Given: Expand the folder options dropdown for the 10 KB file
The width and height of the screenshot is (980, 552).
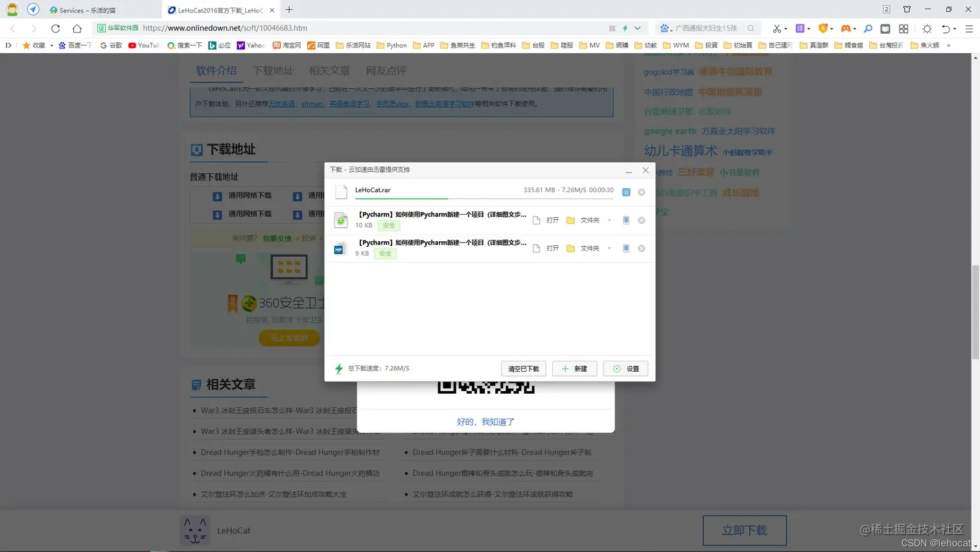Looking at the screenshot, I should [610, 220].
